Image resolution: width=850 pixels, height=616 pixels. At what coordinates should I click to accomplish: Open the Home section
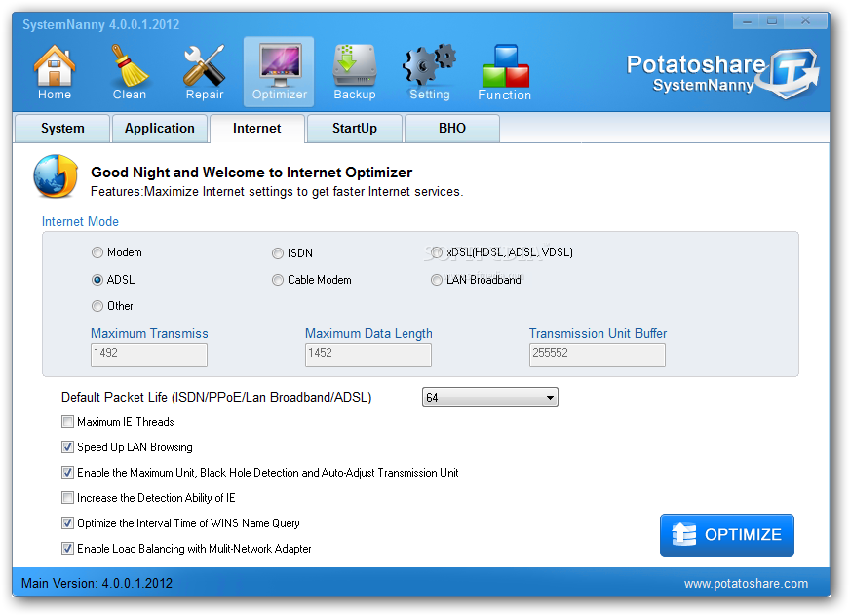pos(55,71)
